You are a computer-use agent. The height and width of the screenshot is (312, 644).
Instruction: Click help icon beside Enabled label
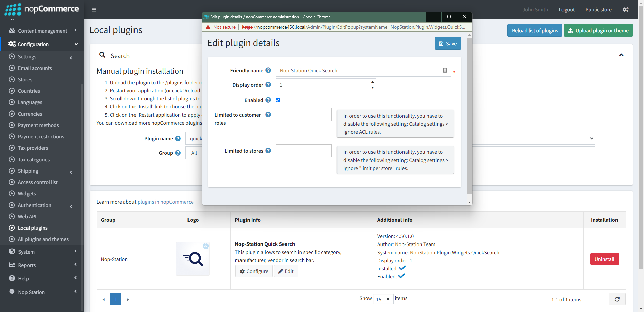268,100
